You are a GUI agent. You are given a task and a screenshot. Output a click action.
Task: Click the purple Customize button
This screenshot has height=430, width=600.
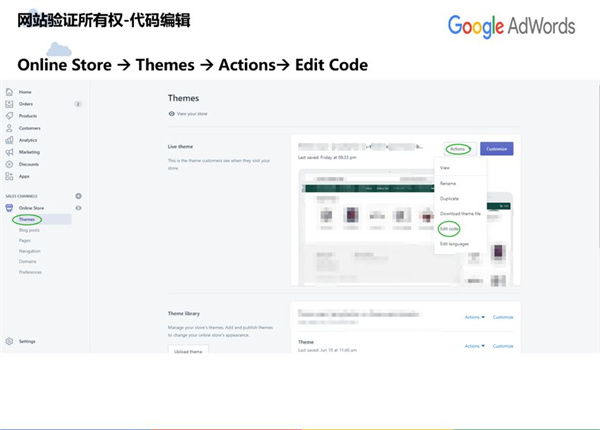[497, 149]
